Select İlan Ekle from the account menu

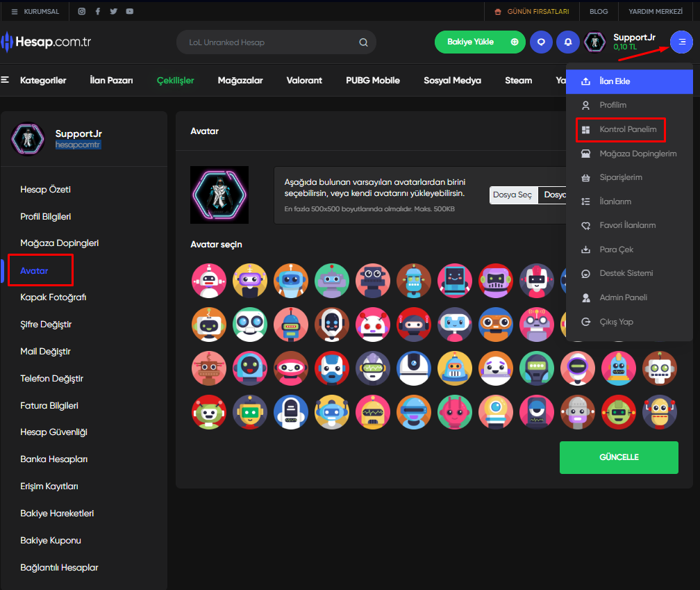629,81
